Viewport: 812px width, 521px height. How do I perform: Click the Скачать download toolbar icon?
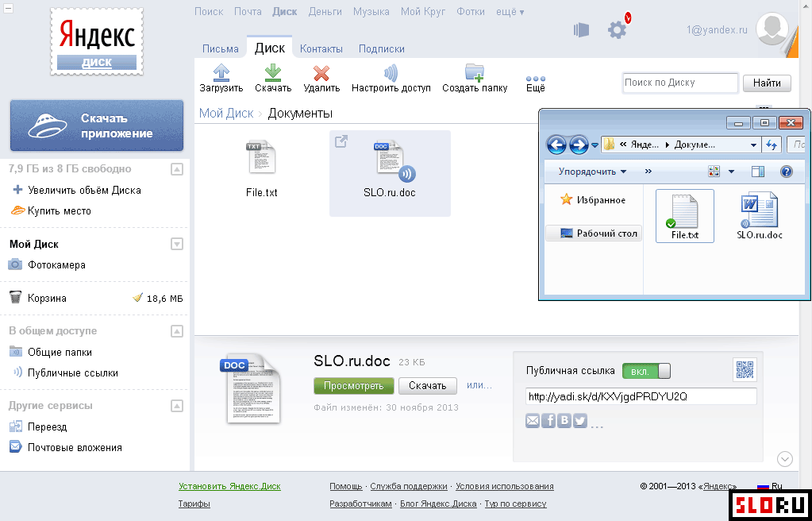pyautogui.click(x=273, y=74)
